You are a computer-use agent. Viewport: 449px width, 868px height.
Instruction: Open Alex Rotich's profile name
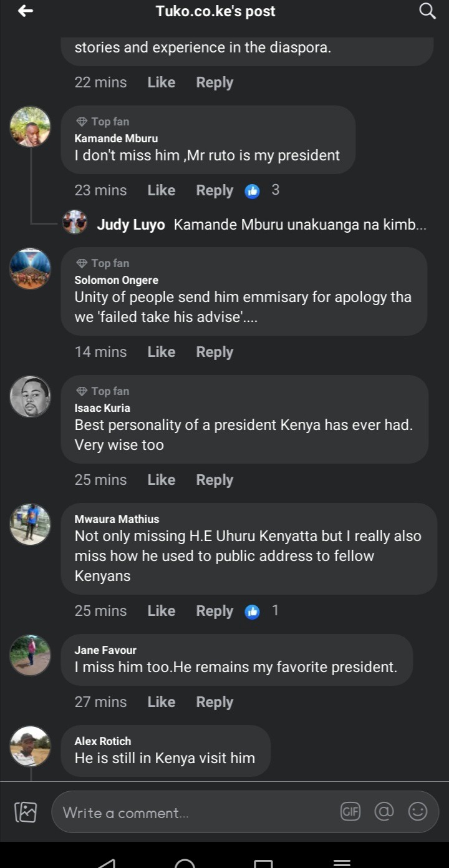103,741
